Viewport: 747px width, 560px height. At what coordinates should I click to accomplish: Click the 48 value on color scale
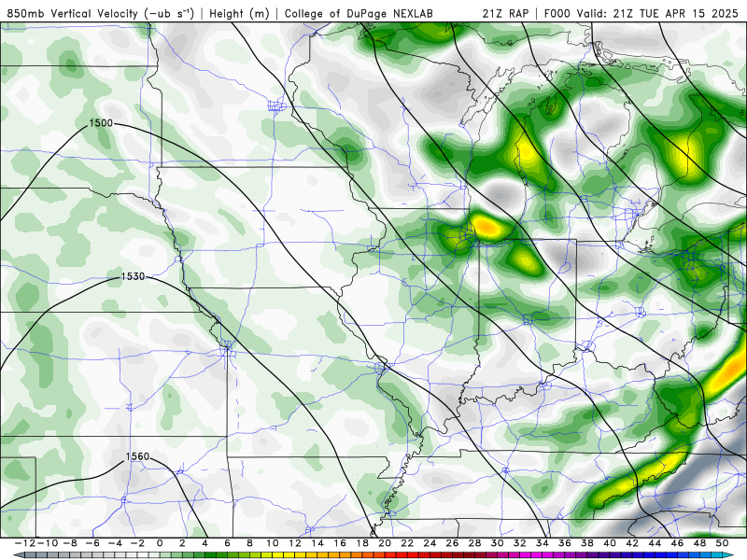pos(699,543)
